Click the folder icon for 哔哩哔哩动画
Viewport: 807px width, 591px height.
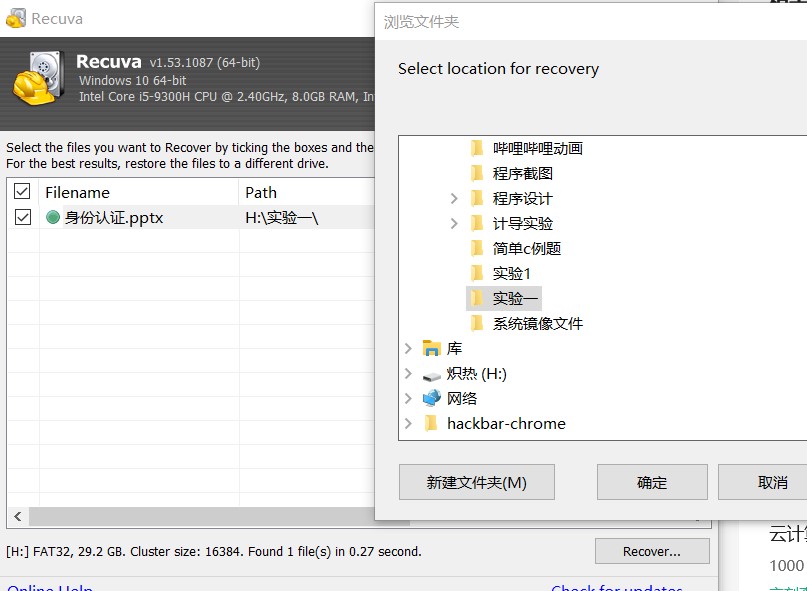[x=477, y=148]
